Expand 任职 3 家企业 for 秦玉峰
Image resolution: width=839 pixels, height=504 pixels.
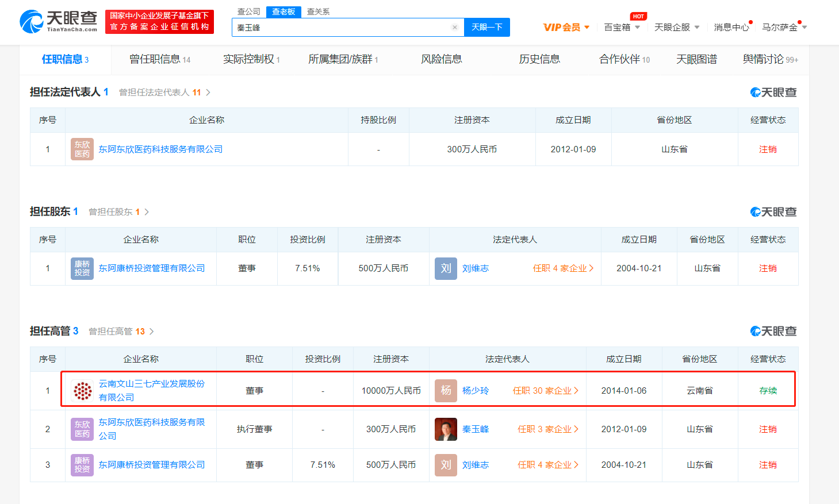pyautogui.click(x=547, y=429)
